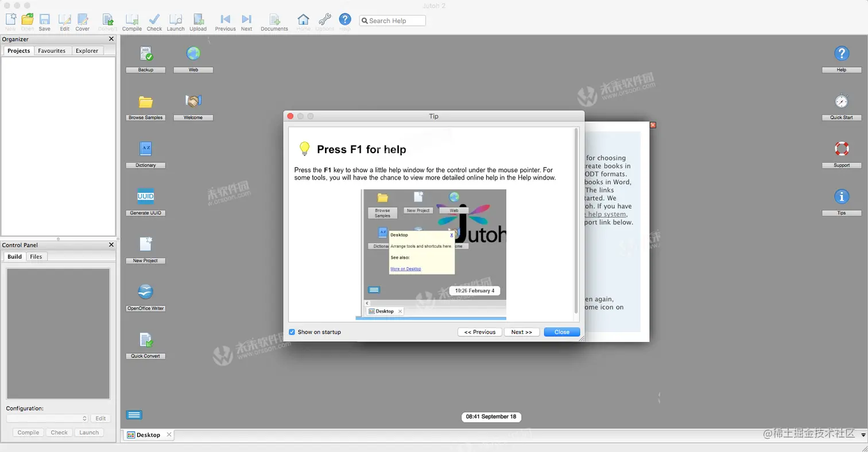
Task: Click the Edit button beside Configuration
Action: pyautogui.click(x=100, y=419)
